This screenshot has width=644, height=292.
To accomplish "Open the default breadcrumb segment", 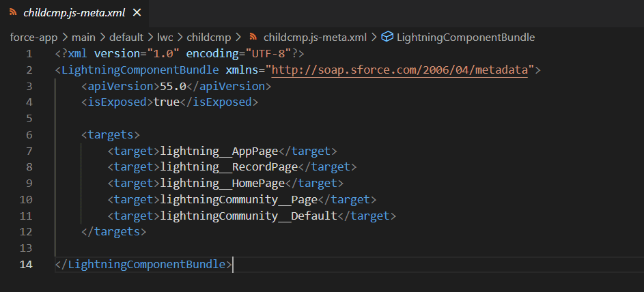I will click(x=127, y=37).
